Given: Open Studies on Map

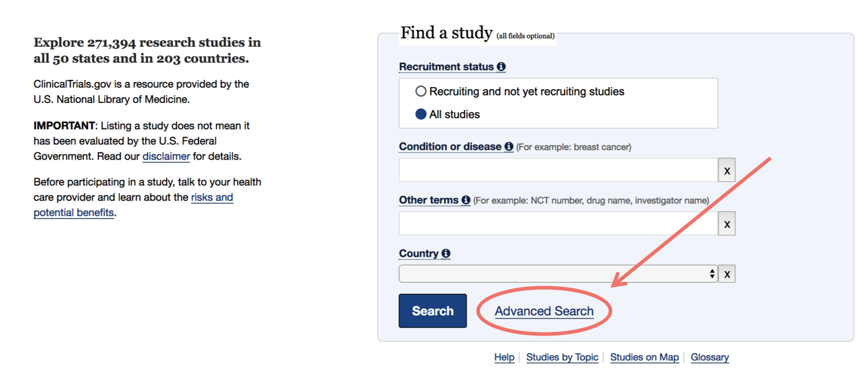Looking at the screenshot, I should pyautogui.click(x=644, y=357).
